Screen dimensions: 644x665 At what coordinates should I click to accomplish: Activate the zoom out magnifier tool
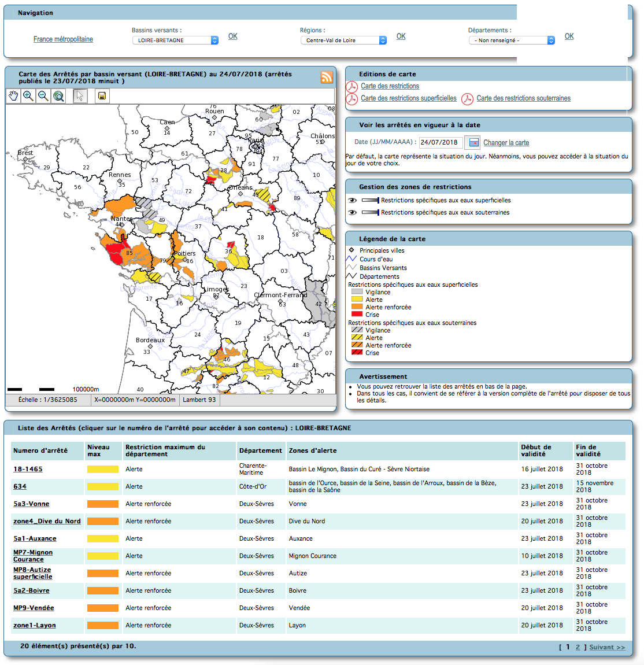(43, 96)
